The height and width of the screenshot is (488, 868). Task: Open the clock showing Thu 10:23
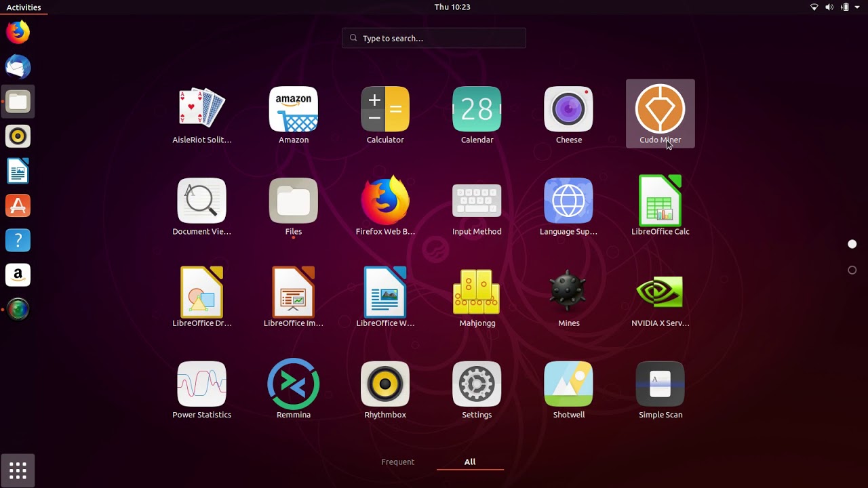point(452,7)
